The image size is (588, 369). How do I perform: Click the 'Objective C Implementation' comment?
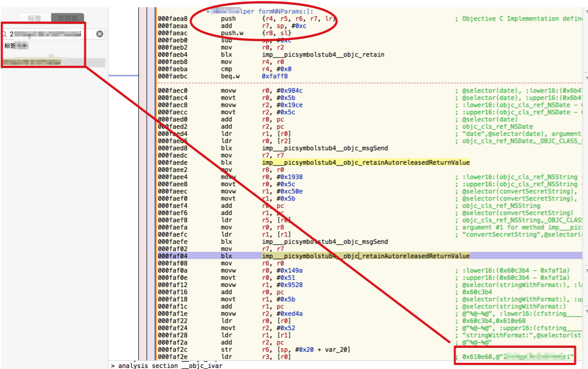click(520, 19)
